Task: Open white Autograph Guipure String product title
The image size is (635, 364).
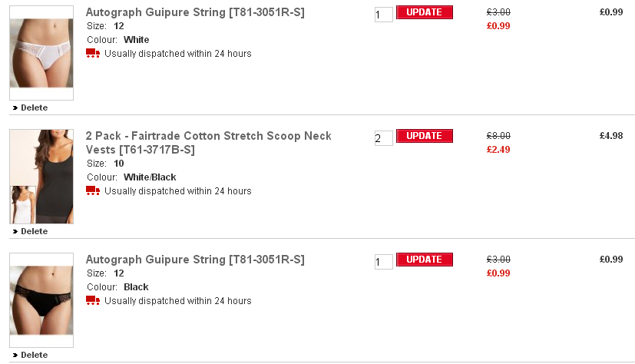Action: point(195,12)
